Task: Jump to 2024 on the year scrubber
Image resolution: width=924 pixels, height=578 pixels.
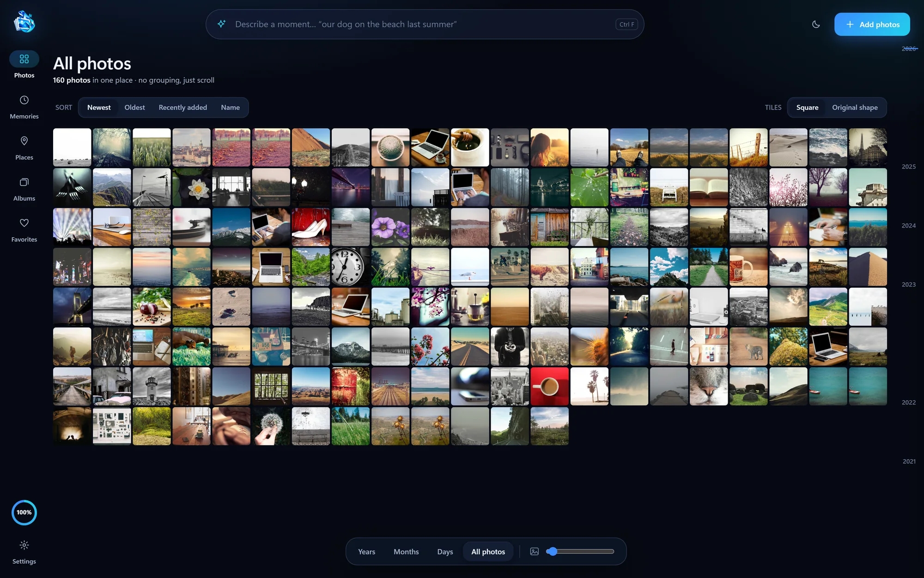Action: 908,226
